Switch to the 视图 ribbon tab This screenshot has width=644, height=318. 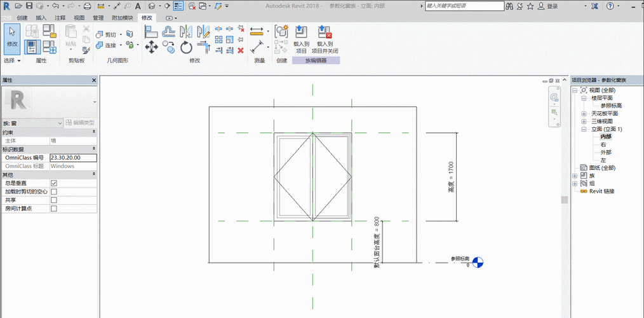pyautogui.click(x=79, y=18)
